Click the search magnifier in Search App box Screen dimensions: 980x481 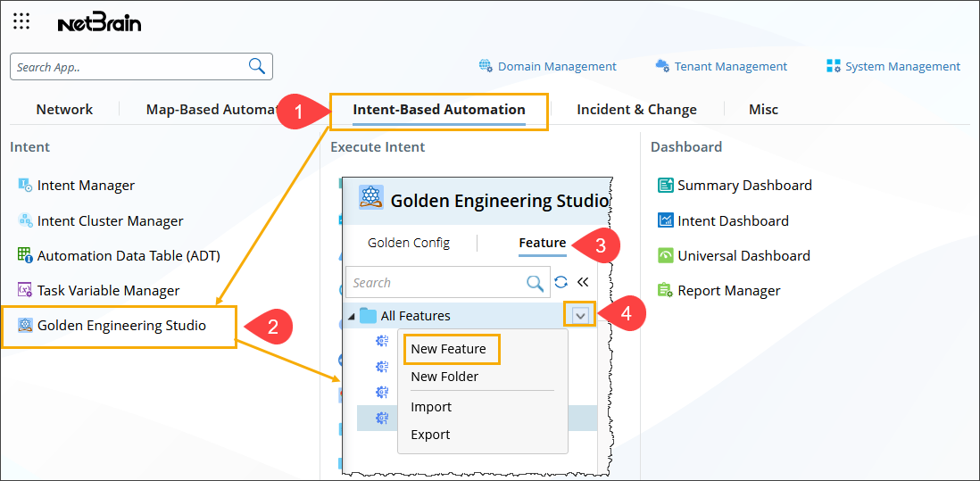pos(256,66)
